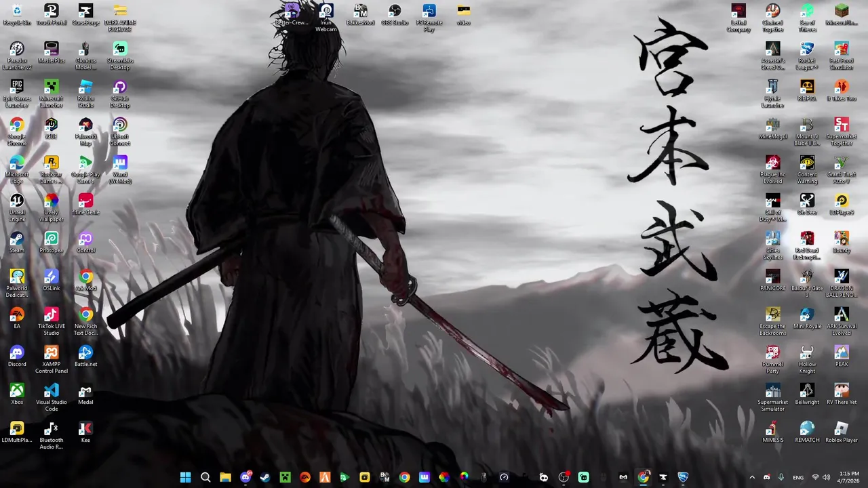Viewport: 868px width, 488px height.
Task: Show hidden system tray icons
Action: click(751, 477)
